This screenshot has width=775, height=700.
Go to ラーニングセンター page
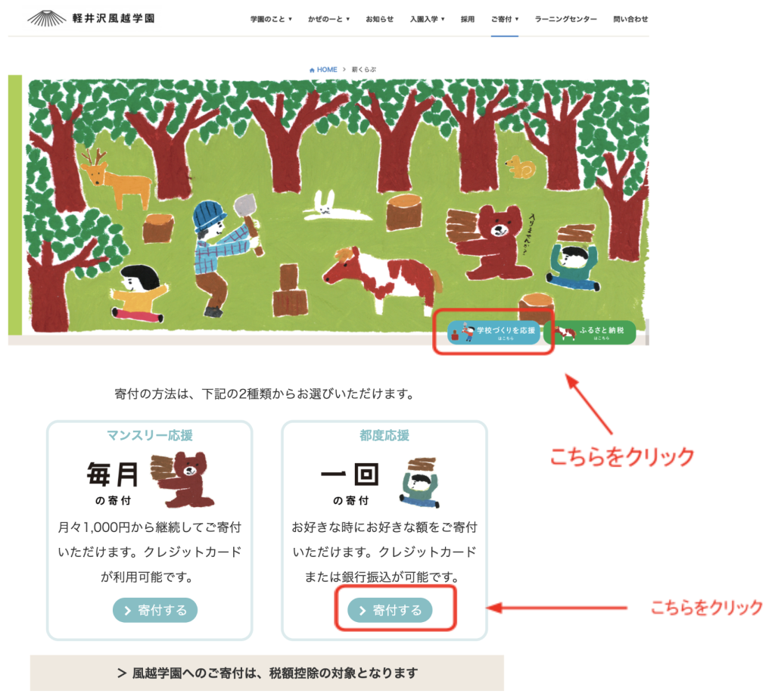click(565, 19)
